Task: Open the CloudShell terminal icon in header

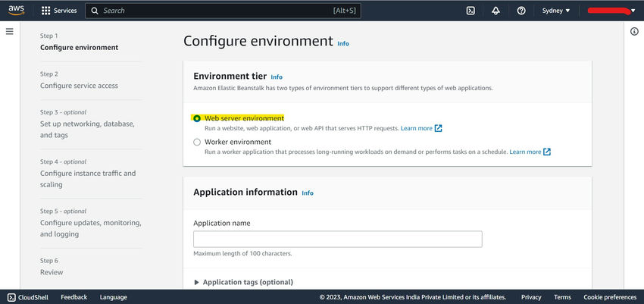Action: (470, 11)
